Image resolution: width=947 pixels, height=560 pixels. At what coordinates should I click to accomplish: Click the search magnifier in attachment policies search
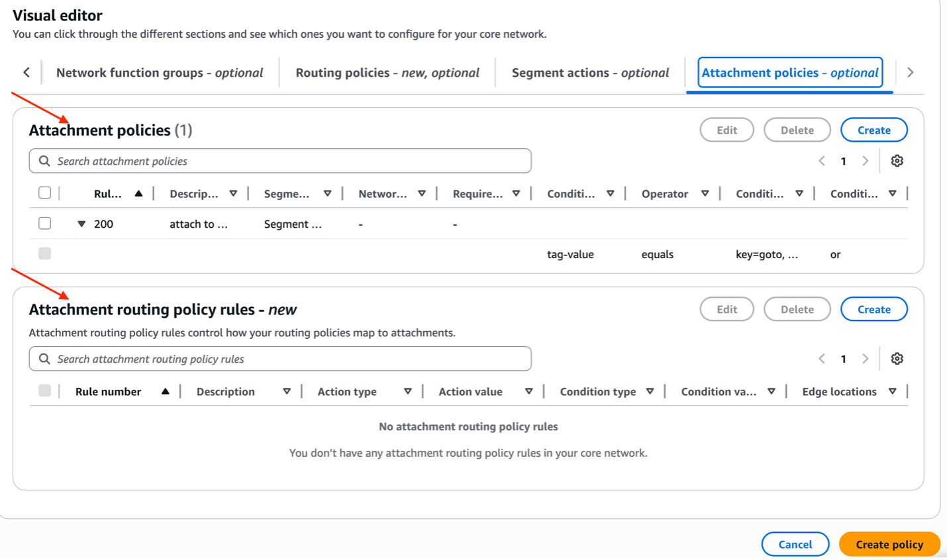point(44,161)
